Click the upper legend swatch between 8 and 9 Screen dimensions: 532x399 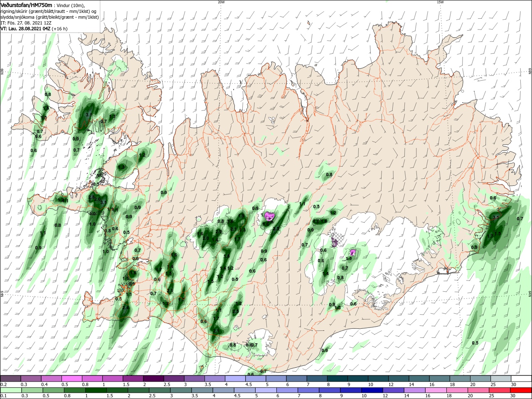click(x=337, y=379)
